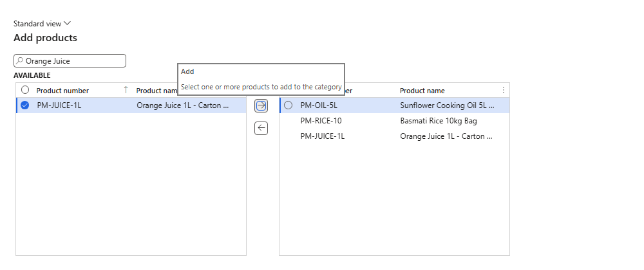The width and height of the screenshot is (644, 270).
Task: Click Sunflower Cooking Oil 5L product name
Action: pyautogui.click(x=448, y=105)
